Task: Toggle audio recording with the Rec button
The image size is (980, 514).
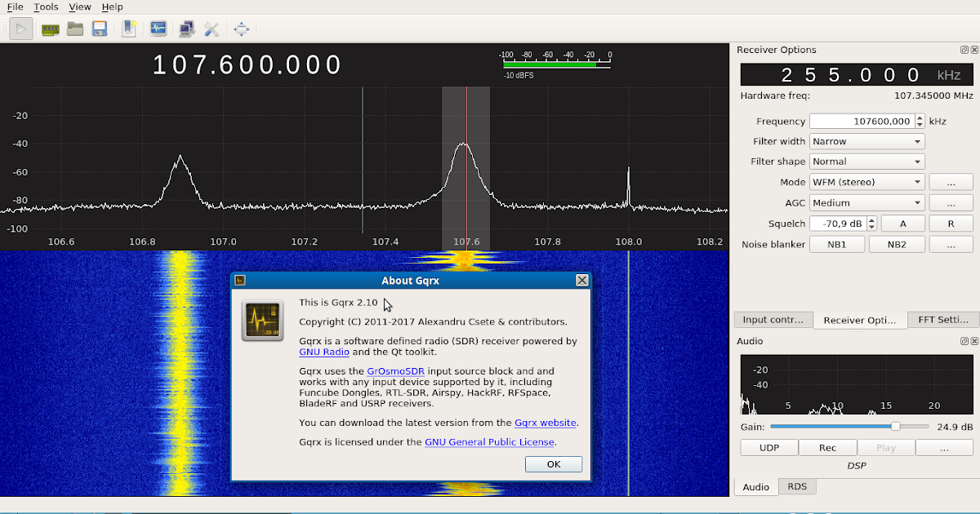Action: click(x=827, y=447)
